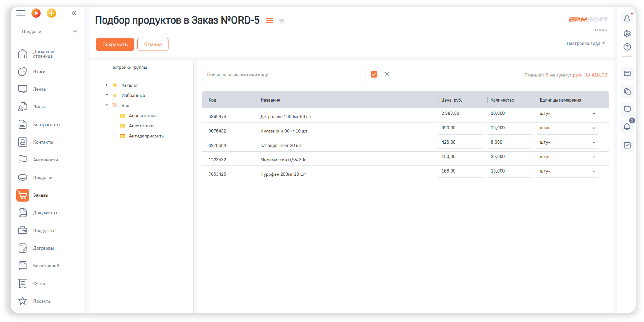The height and width of the screenshot is (322, 644).
Task: Click the Отмена button
Action: 153,44
